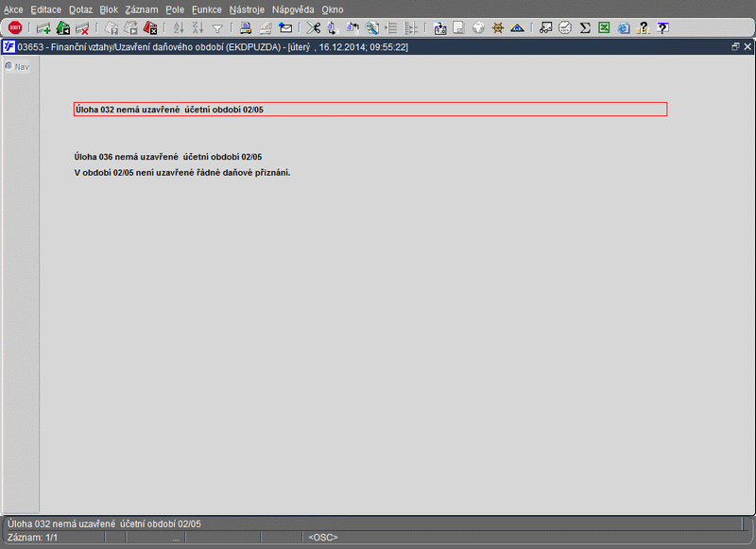Open the Dotaz menu
The width and height of the screenshot is (756, 549).
point(80,9)
